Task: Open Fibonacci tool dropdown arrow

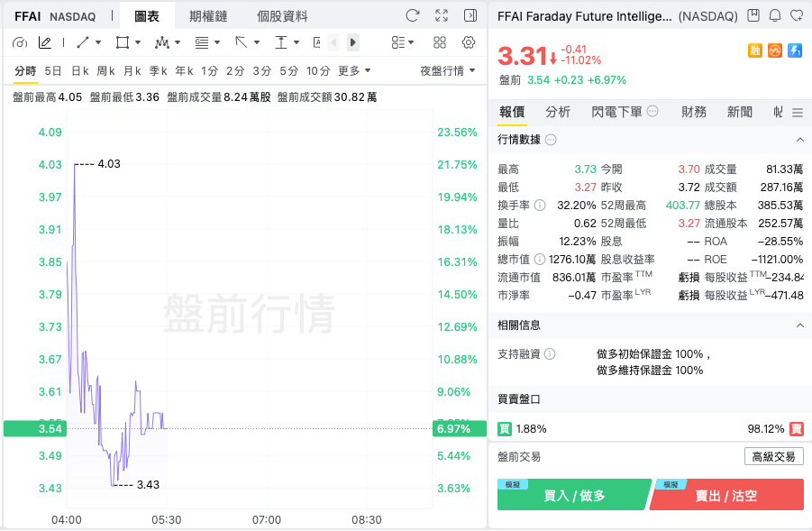Action: [x=217, y=42]
